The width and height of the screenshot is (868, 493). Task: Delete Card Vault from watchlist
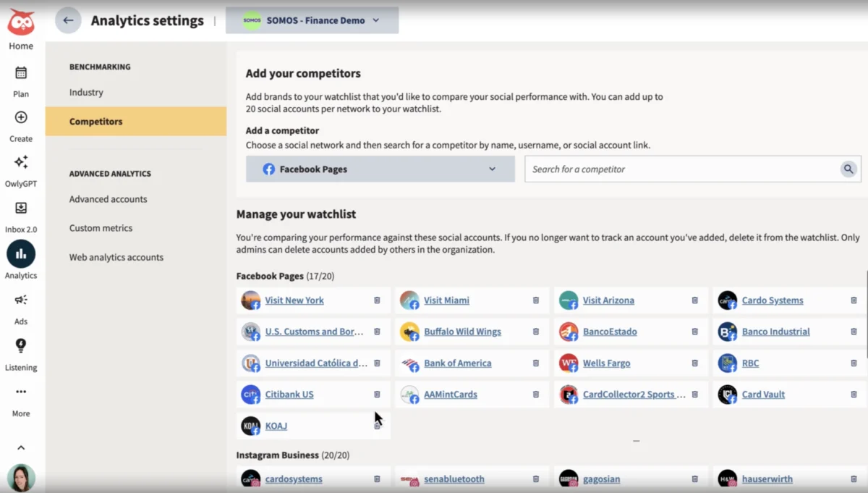pos(854,395)
